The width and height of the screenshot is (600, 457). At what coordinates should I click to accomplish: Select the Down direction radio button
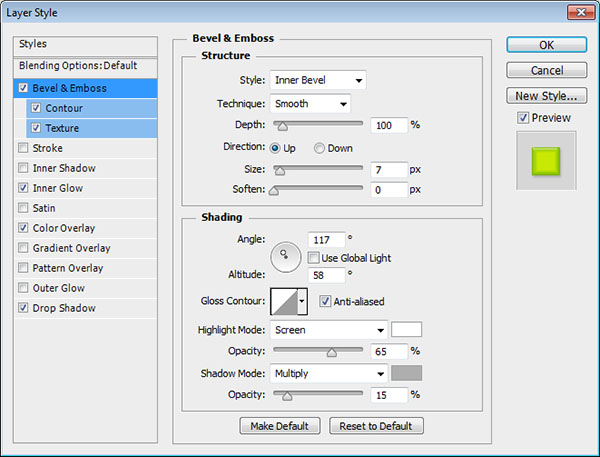[x=319, y=148]
